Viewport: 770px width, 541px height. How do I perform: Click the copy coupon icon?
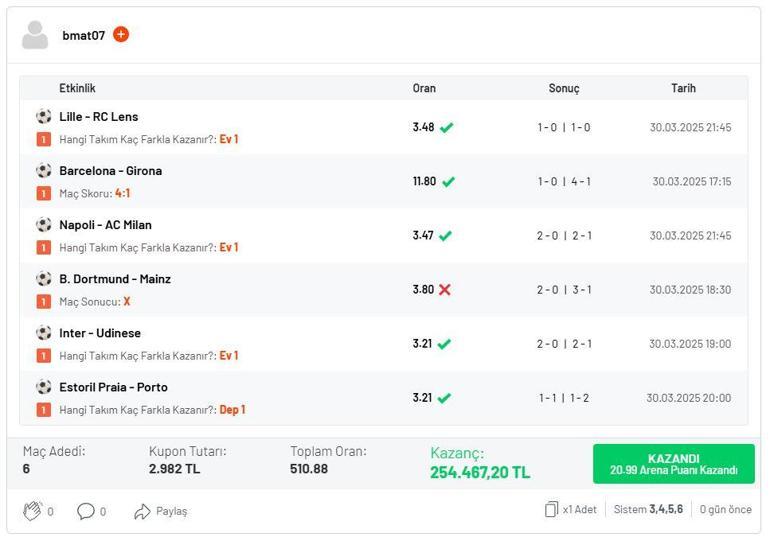tap(551, 510)
